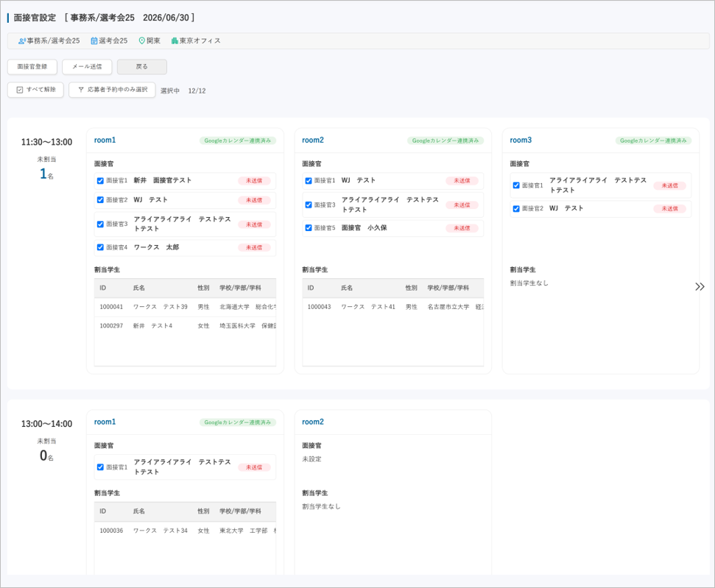This screenshot has height=588, width=715.
Task: Click the checkmark icon in すべて解除
Action: pos(20,90)
